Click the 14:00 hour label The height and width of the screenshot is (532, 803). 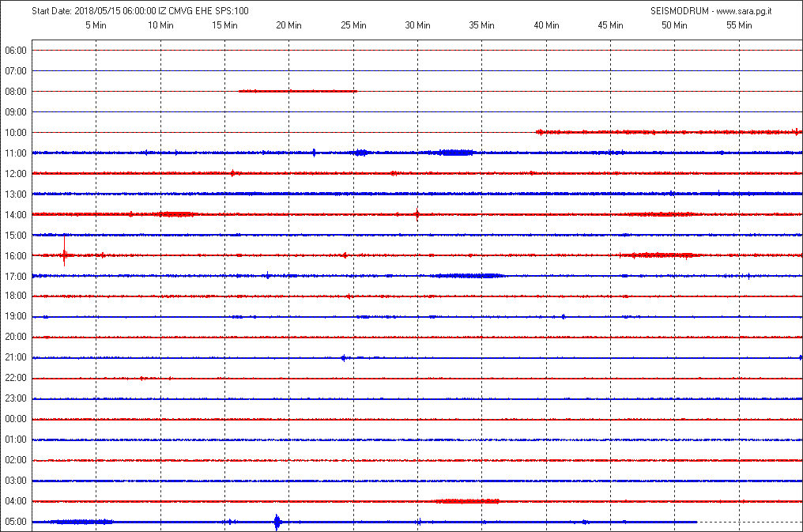[16, 214]
